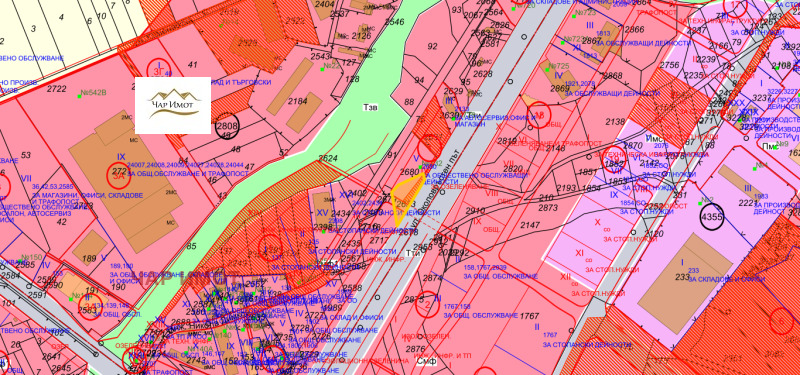Click parcel number 2126
Viewport: 800px width, 375px height.
(361, 35)
